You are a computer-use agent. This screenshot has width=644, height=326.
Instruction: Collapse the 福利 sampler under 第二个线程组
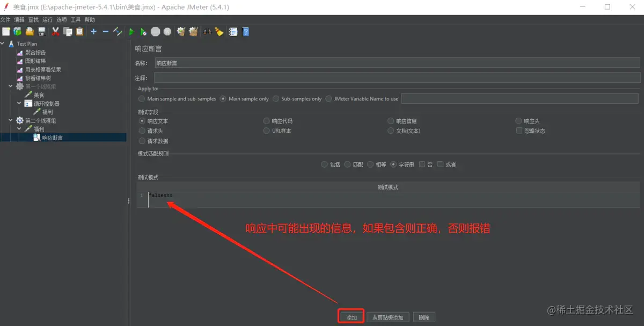click(x=19, y=129)
